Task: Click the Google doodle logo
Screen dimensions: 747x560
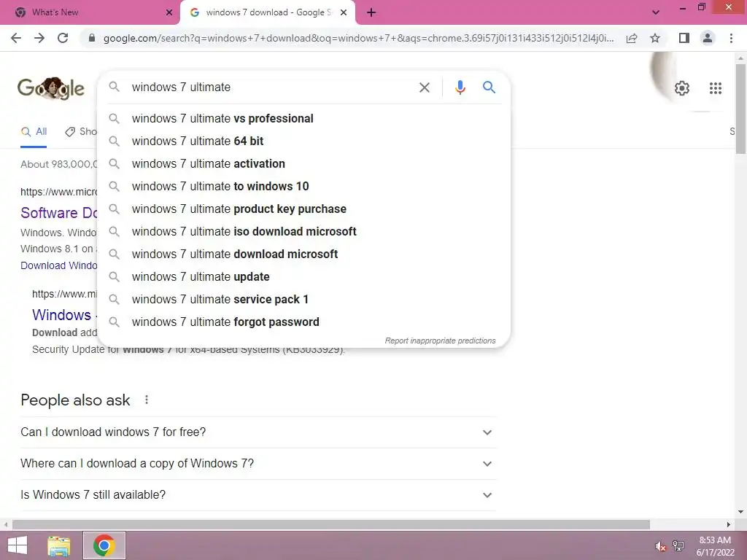Action: (x=51, y=88)
